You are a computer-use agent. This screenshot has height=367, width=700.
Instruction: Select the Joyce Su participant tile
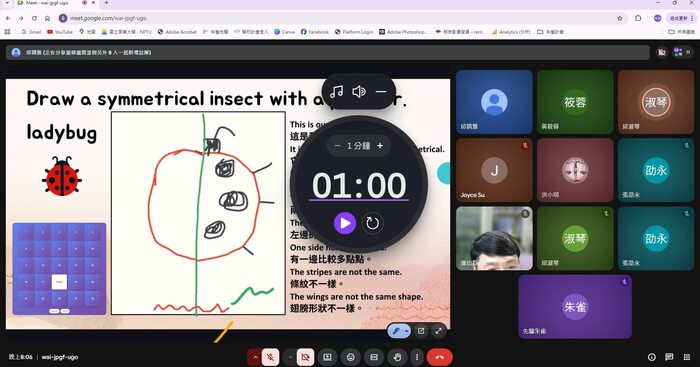pyautogui.click(x=494, y=170)
